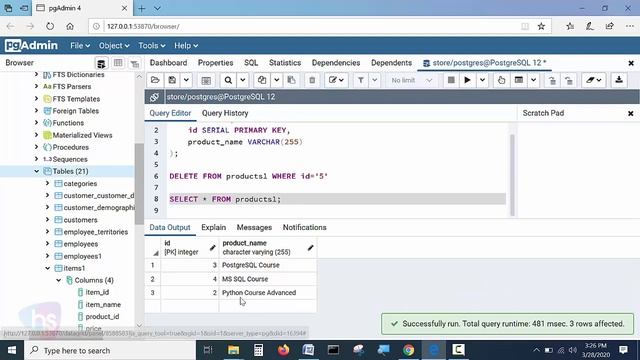Collapse the items1 table node
The height and width of the screenshot is (360, 640).
pos(47,268)
